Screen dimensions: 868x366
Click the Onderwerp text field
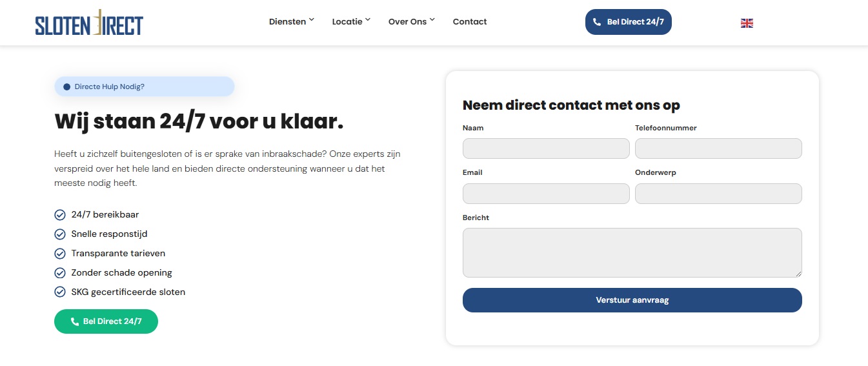pyautogui.click(x=718, y=194)
